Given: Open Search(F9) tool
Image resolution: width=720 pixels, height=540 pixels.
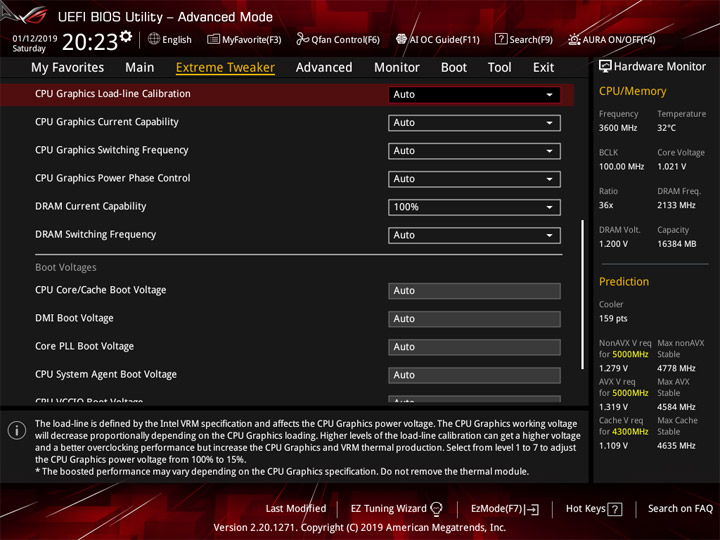Looking at the screenshot, I should coord(524,39).
